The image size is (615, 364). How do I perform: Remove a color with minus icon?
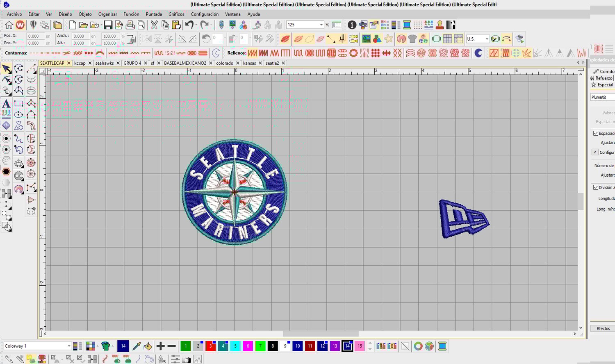coord(172,346)
